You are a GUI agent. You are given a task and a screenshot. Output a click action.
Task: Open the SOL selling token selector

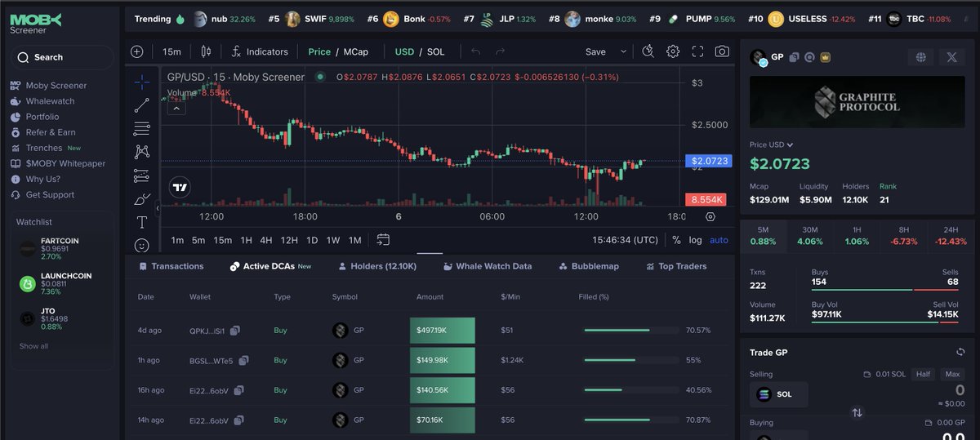778,394
